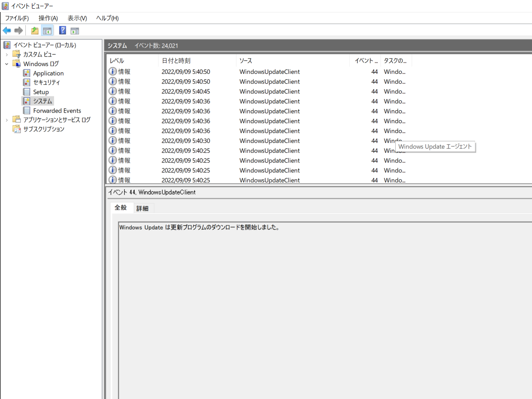Screen dimensions: 532x399
Task: Click the Setup log icon
Action: [x=27, y=92]
